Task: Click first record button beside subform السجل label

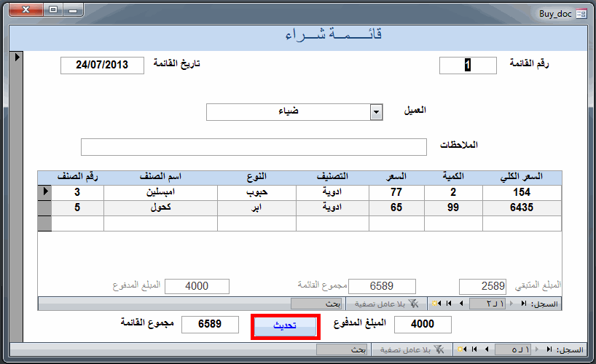Action: (x=524, y=304)
